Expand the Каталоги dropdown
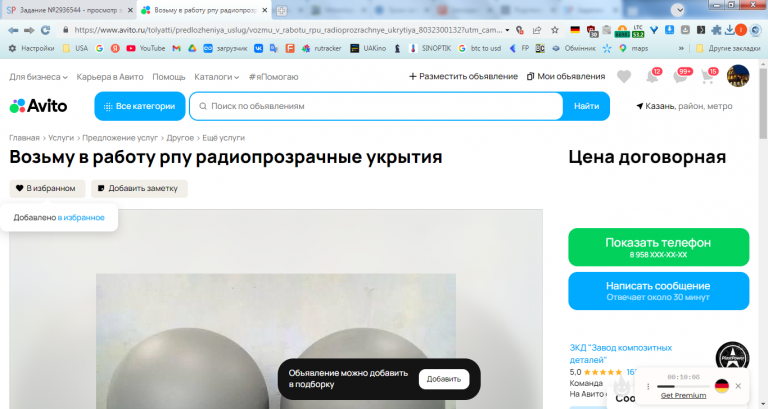This screenshot has height=409, width=768. tap(216, 77)
